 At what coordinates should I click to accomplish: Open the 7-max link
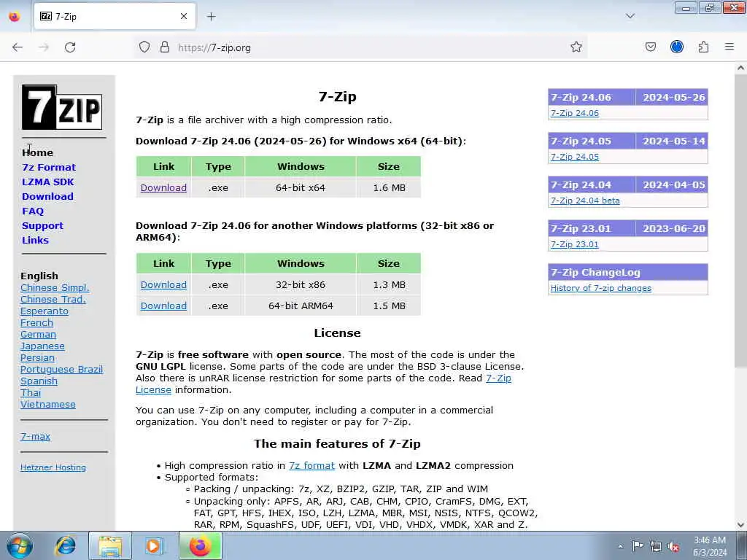[35, 436]
